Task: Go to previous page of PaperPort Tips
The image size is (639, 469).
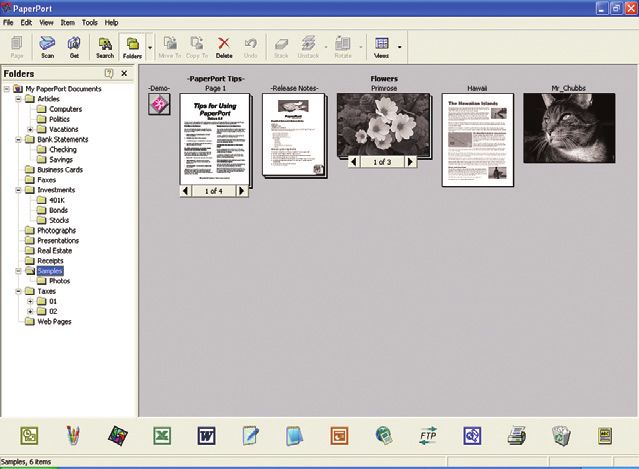Action: pos(185,191)
